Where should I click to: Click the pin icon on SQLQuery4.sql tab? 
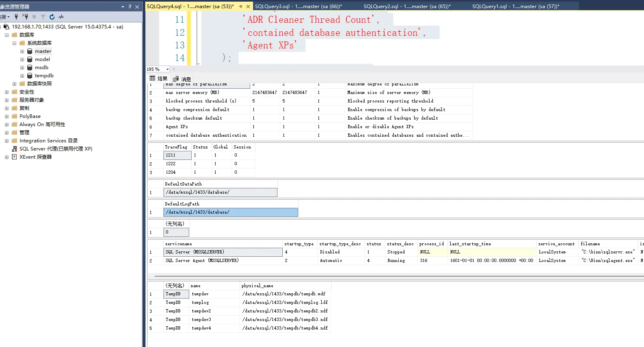coord(240,7)
